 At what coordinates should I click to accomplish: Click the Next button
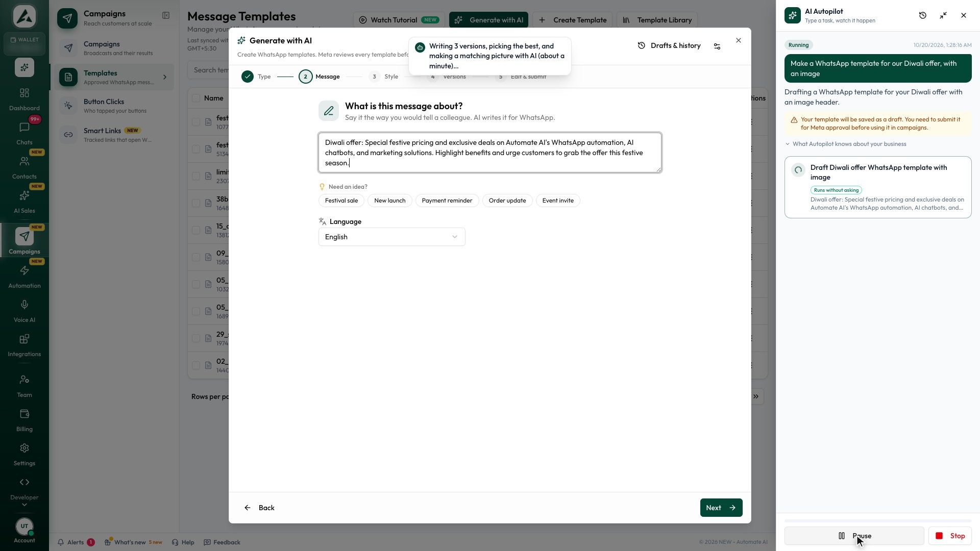click(721, 508)
